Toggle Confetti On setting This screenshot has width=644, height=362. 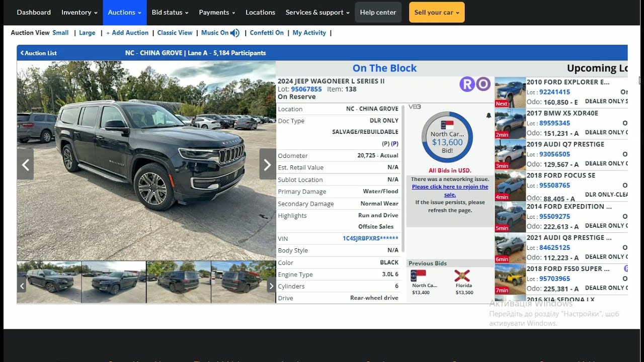click(267, 33)
